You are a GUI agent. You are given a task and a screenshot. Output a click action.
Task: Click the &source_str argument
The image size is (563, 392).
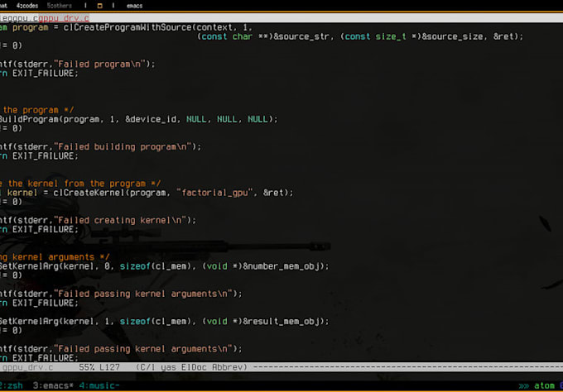(301, 36)
